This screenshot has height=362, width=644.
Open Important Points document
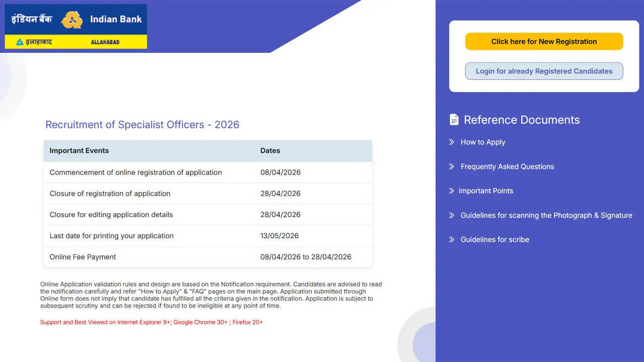coord(486,191)
